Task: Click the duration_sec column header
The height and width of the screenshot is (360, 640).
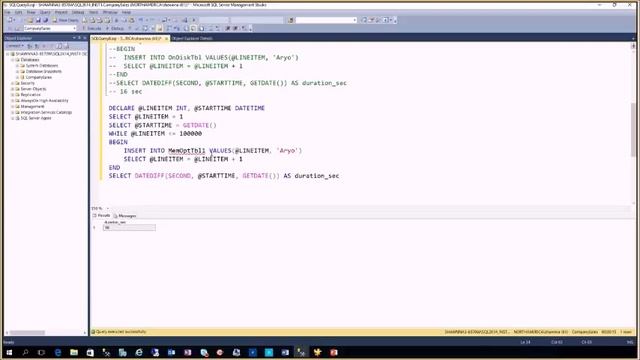Action: coord(115,222)
